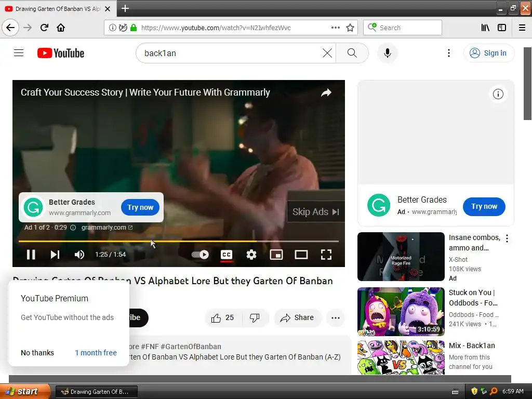This screenshot has width=532, height=399.
Task: Open page actions three-dot menu in address bar
Action: (335, 28)
